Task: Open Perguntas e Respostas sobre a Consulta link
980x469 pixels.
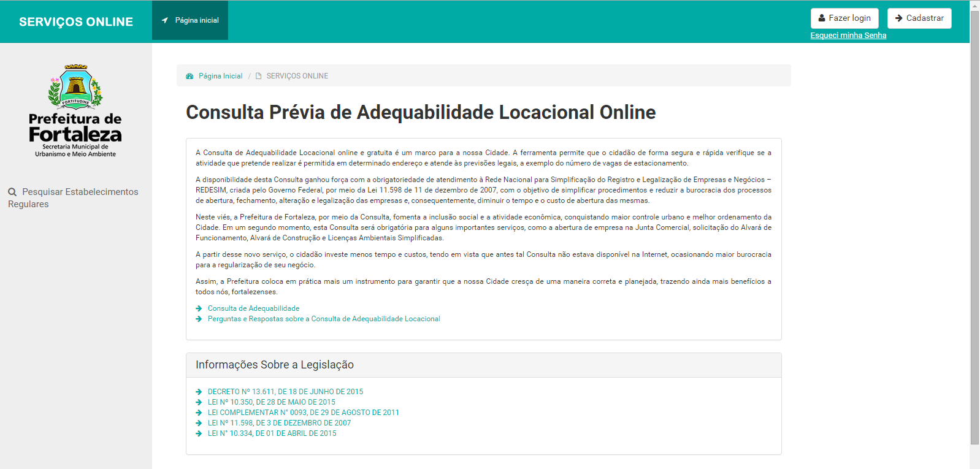Action: click(x=324, y=319)
